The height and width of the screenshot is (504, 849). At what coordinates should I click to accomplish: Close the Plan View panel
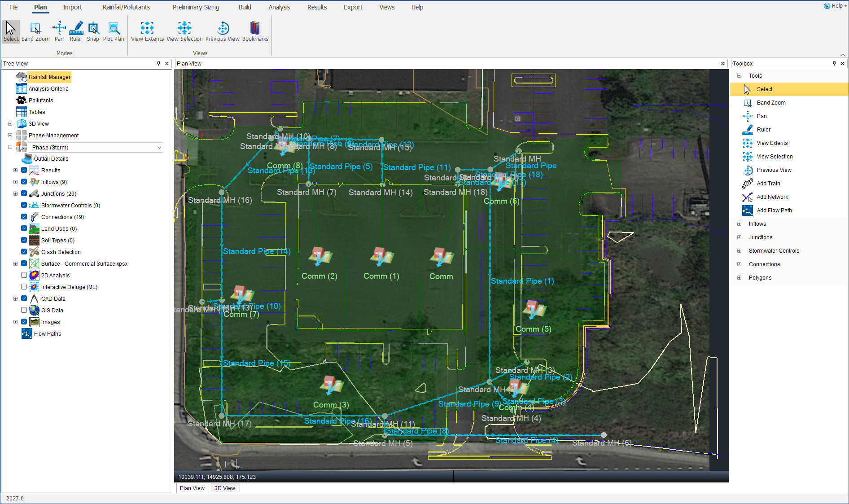(723, 64)
